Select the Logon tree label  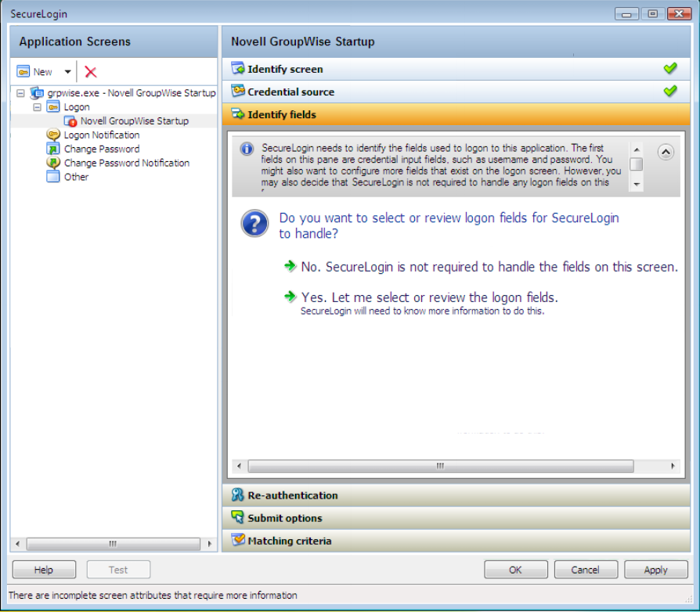point(77,107)
